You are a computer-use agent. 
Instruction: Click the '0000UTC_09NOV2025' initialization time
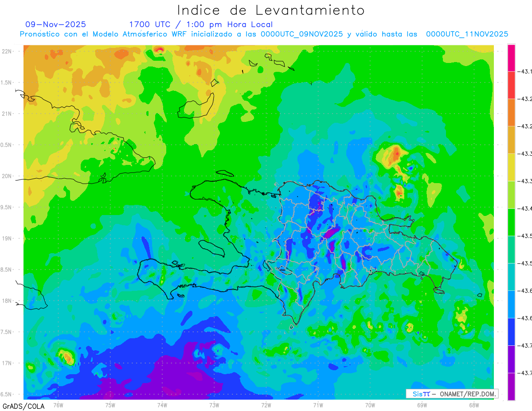coord(302,34)
